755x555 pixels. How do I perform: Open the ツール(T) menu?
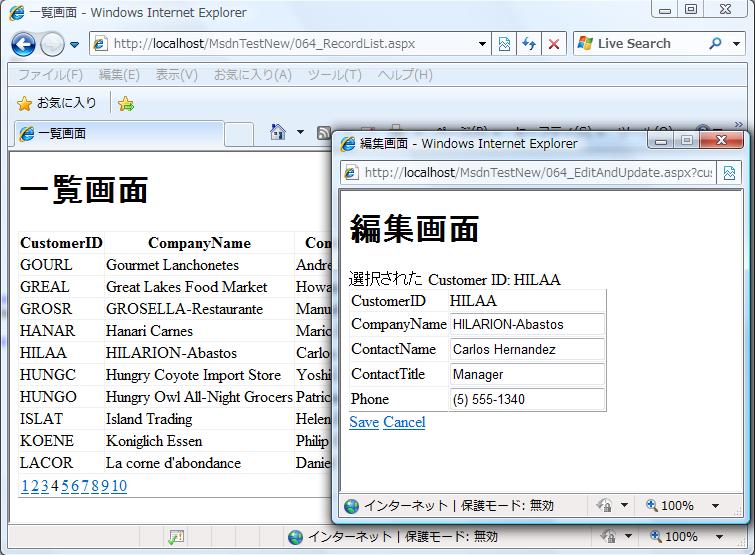coord(334,75)
